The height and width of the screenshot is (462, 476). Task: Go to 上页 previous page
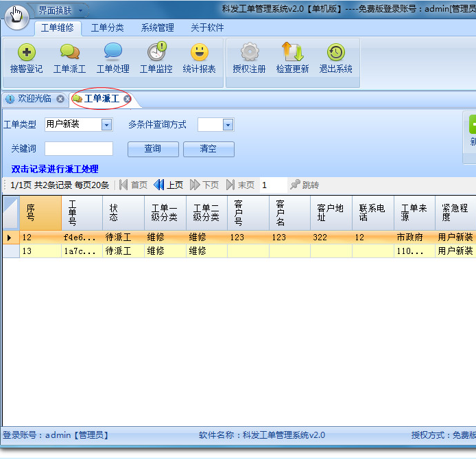tap(169, 185)
